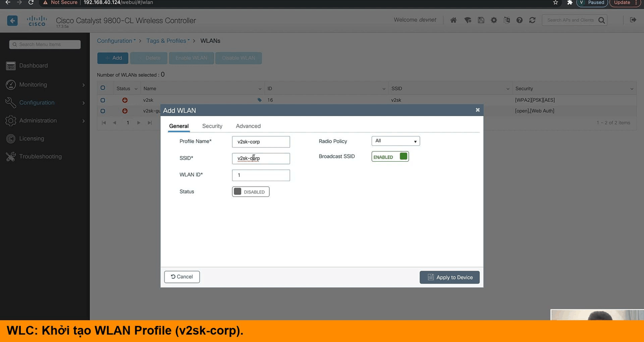Open the browser Extensions puzzle icon
Image resolution: width=644 pixels, height=342 pixels.
click(569, 3)
